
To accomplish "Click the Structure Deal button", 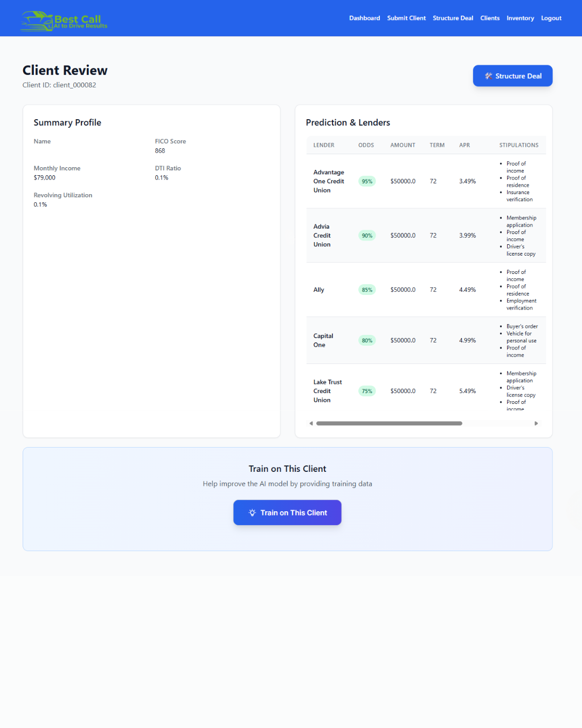I will pos(512,75).
